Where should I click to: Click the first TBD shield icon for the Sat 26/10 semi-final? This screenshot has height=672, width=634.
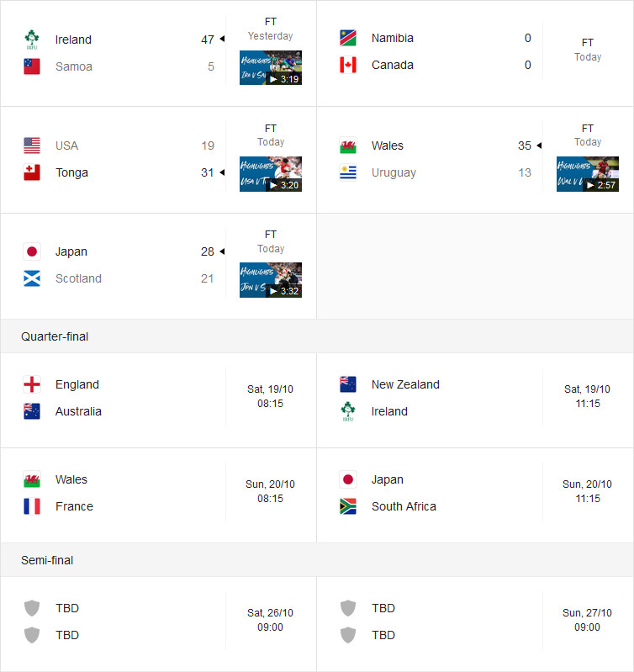(32, 608)
